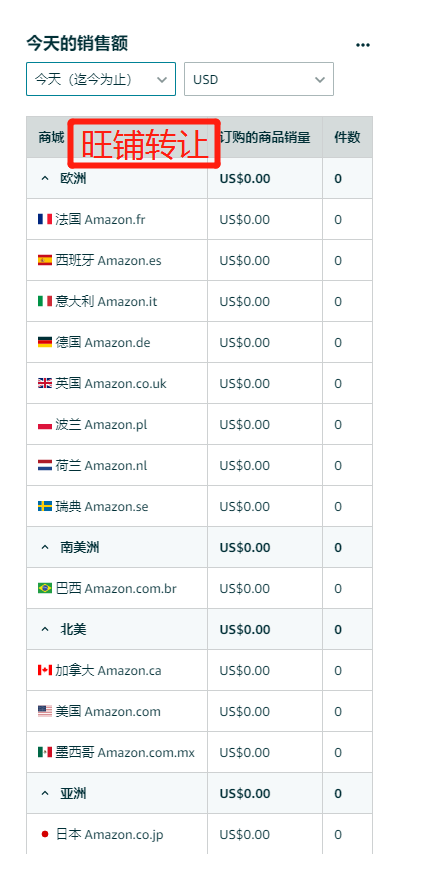Click the France flag icon

[x=45, y=219]
